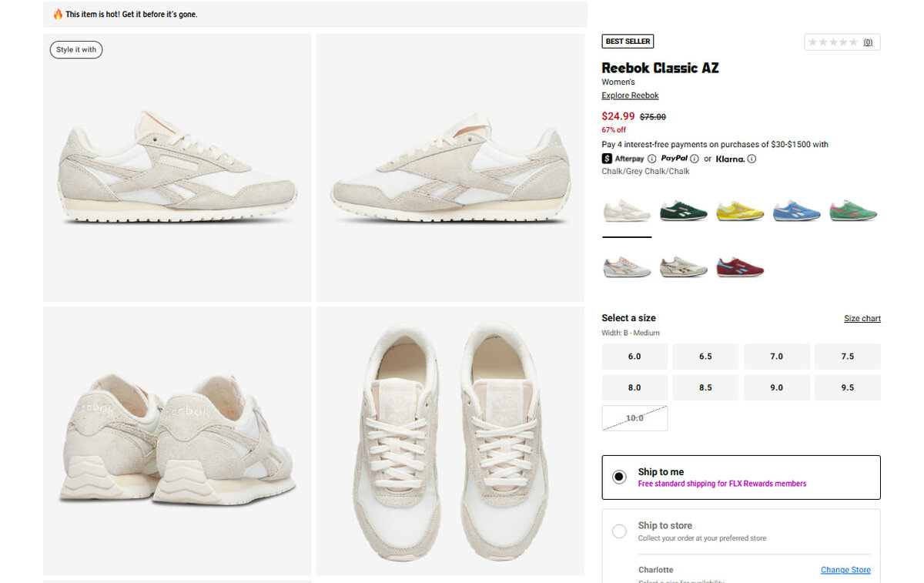Open the Size chart link
This screenshot has width=924, height=583.
click(x=862, y=319)
